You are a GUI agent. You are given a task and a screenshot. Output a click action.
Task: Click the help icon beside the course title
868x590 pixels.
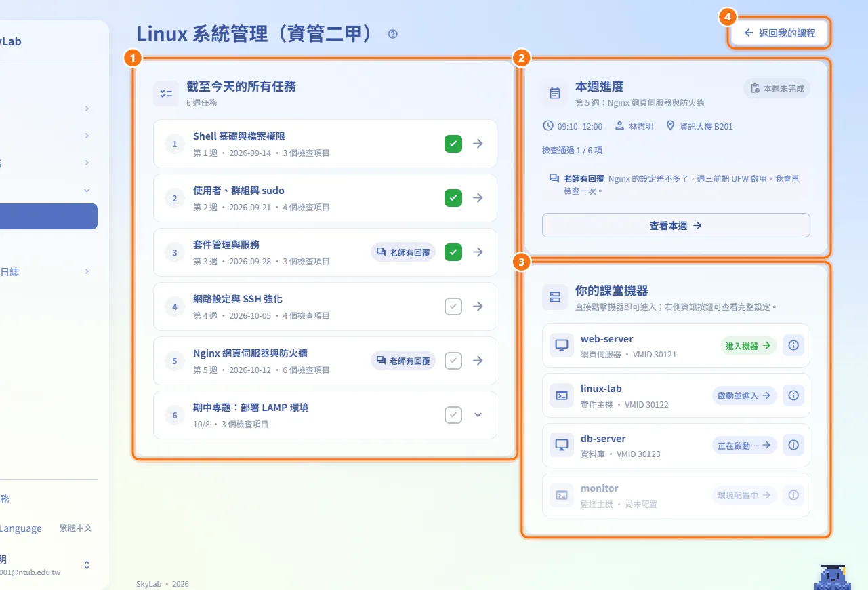pos(393,34)
